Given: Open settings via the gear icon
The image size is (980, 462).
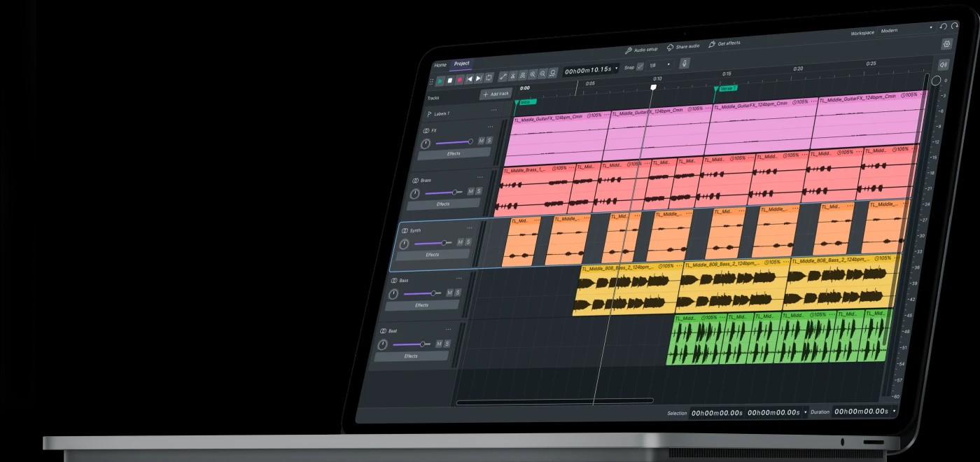Looking at the screenshot, I should tap(947, 44).
